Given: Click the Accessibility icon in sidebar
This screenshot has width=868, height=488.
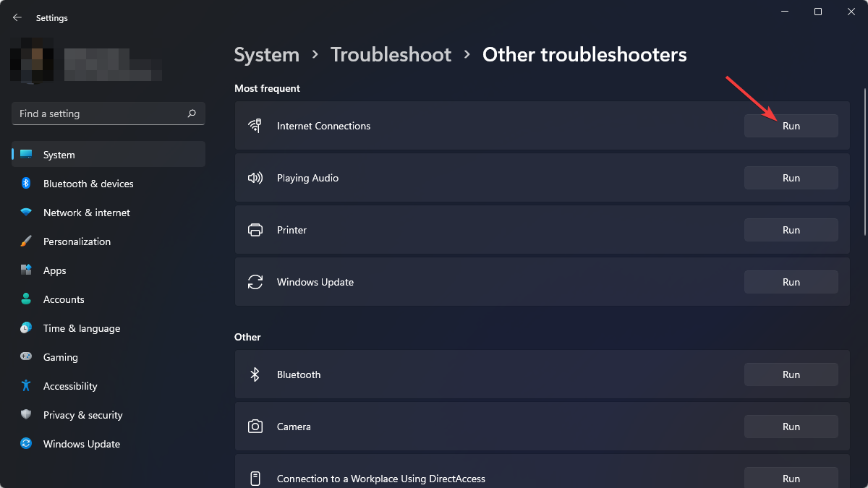Looking at the screenshot, I should click(26, 385).
